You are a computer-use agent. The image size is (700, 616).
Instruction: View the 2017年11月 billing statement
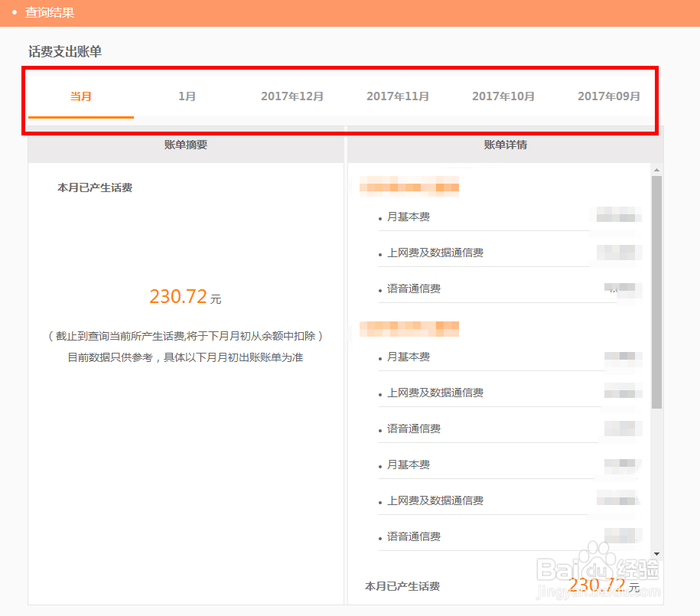(398, 96)
